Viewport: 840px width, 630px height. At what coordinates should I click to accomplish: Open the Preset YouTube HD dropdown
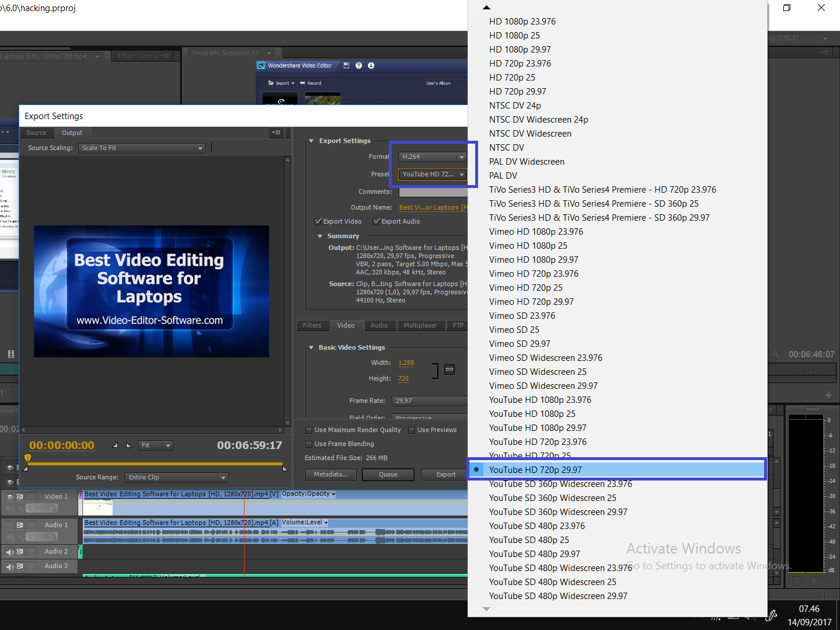point(433,174)
